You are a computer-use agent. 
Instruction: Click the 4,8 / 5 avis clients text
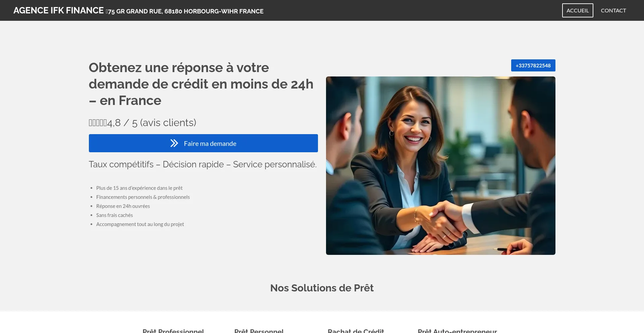pos(152,123)
